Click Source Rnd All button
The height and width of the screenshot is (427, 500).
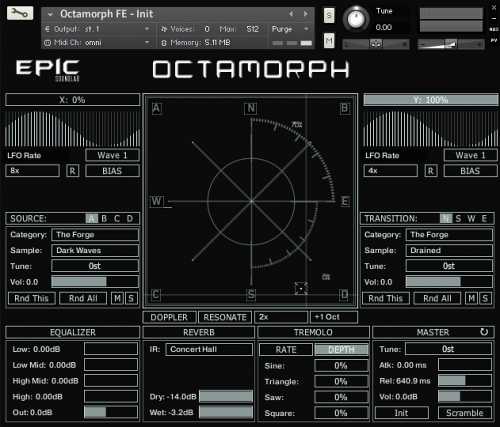pos(83,298)
